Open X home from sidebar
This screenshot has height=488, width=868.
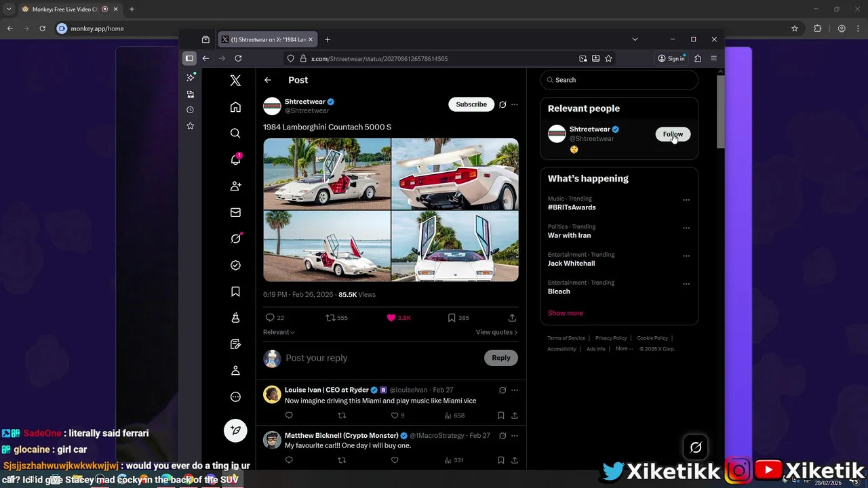[235, 107]
